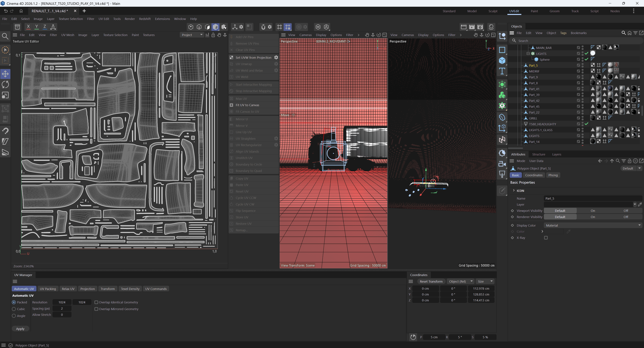Image resolution: width=644 pixels, height=348 pixels.
Task: Open the Redshift menu
Action: (145, 19)
